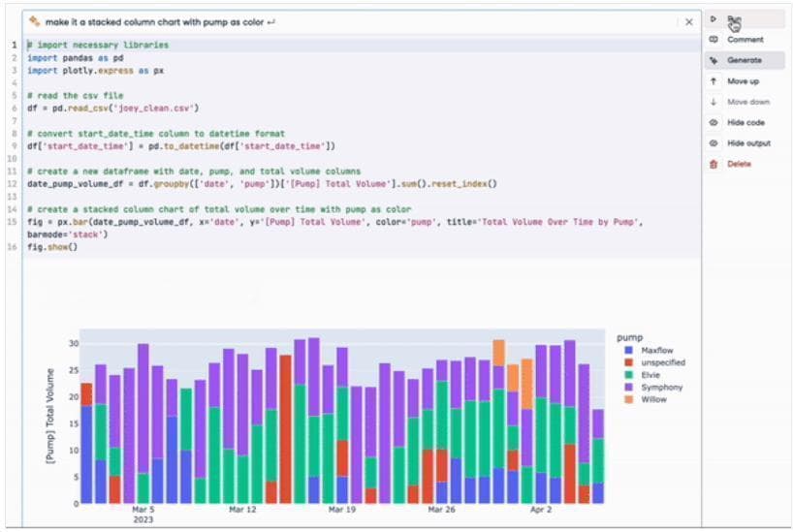Select Hide code in the cell menu
The height and width of the screenshot is (532, 793).
(x=745, y=122)
